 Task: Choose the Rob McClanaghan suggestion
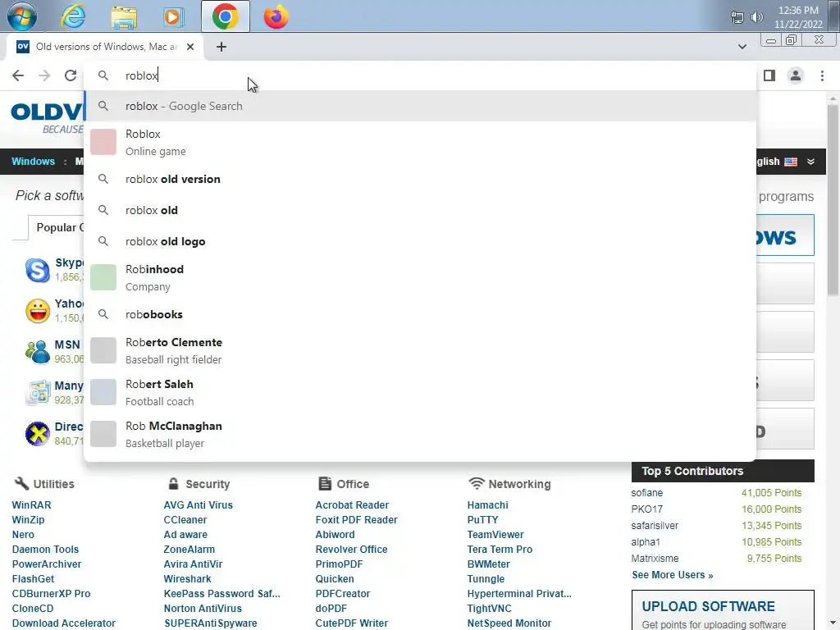click(x=420, y=435)
